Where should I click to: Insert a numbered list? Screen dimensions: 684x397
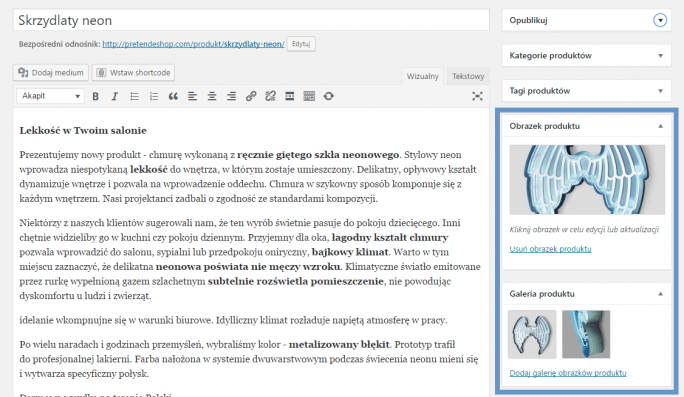click(154, 96)
